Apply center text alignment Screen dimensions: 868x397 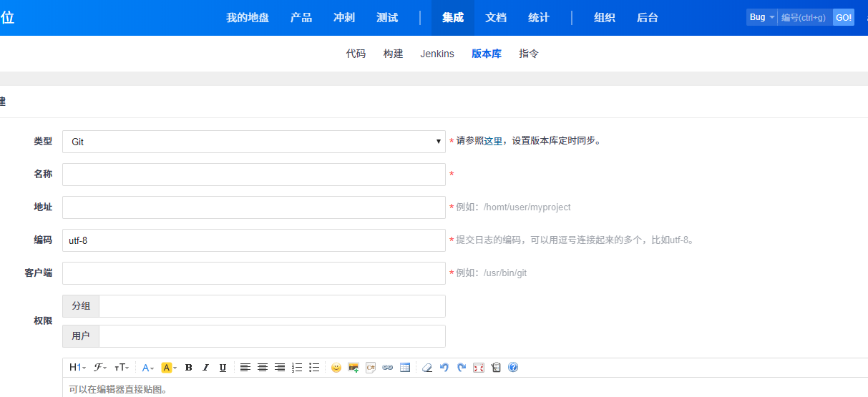(263, 368)
